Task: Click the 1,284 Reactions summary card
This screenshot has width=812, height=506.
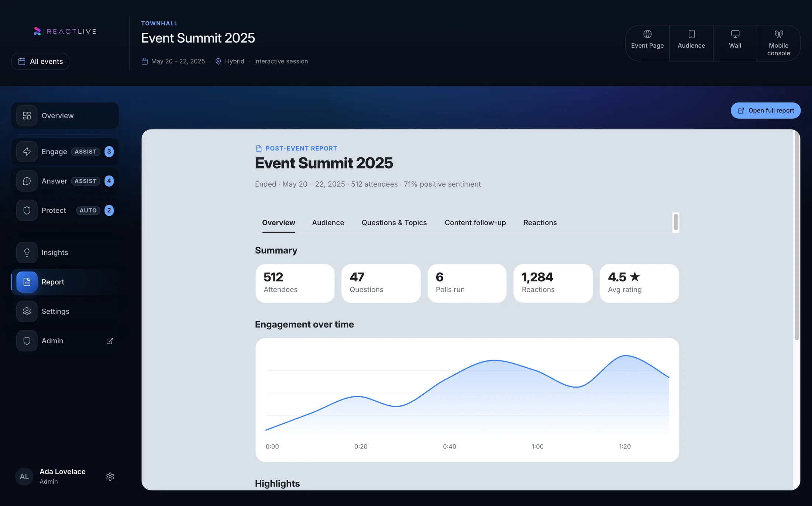Action: click(553, 283)
